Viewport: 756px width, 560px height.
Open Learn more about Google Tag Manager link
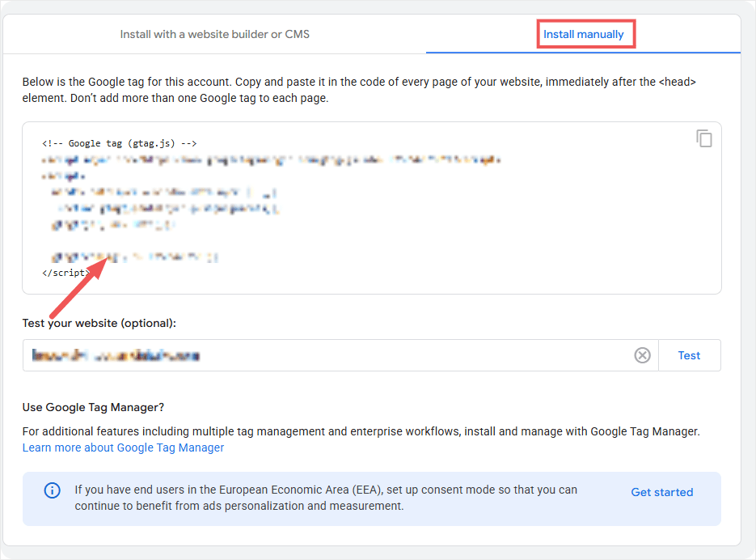point(124,448)
